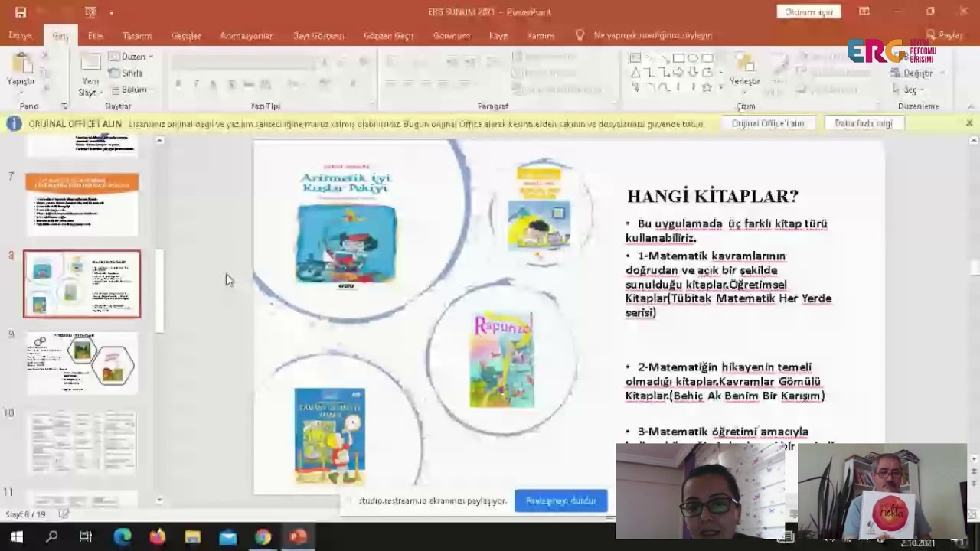Open the Yardım tab

[541, 36]
